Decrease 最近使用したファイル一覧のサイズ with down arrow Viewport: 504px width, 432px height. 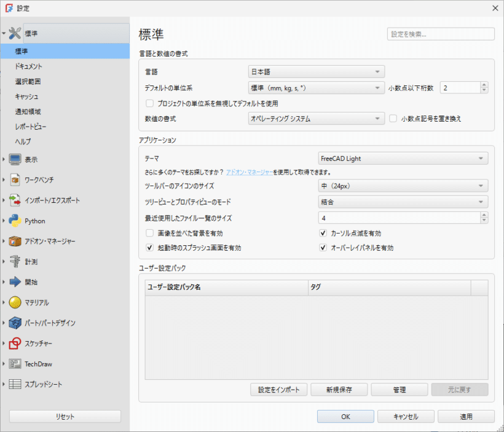coord(484,221)
